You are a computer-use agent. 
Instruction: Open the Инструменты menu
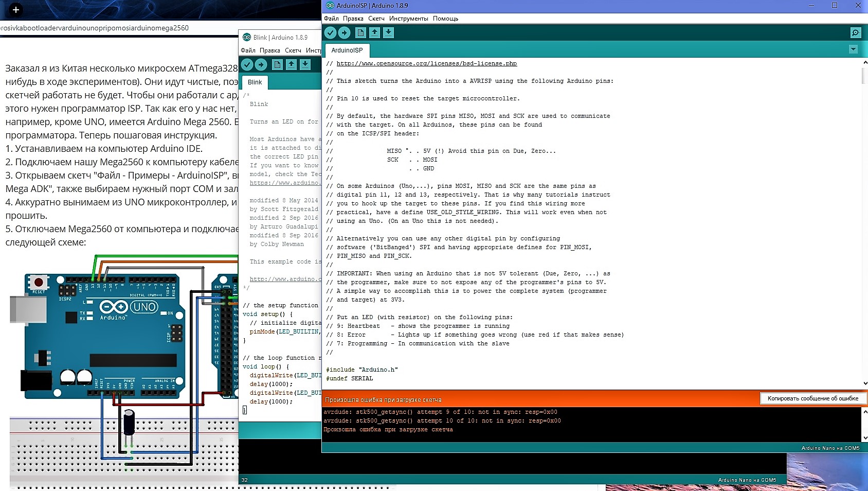pyautogui.click(x=409, y=19)
